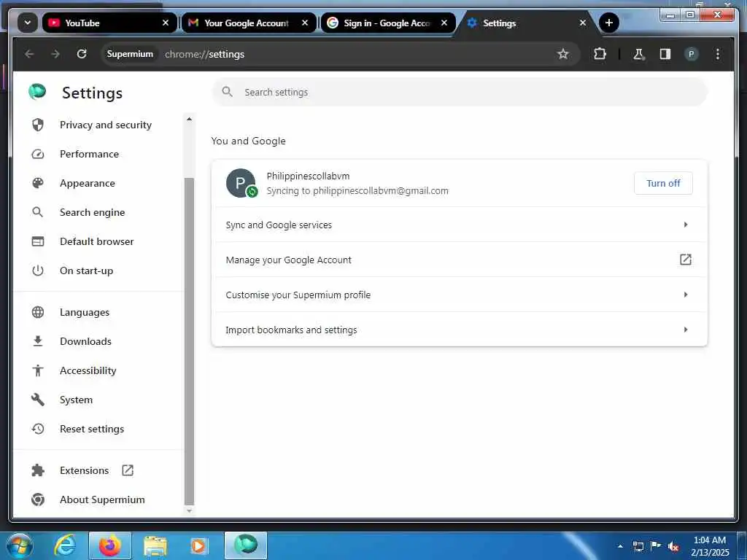Open About Supermium page
This screenshot has width=747, height=560.
click(102, 499)
